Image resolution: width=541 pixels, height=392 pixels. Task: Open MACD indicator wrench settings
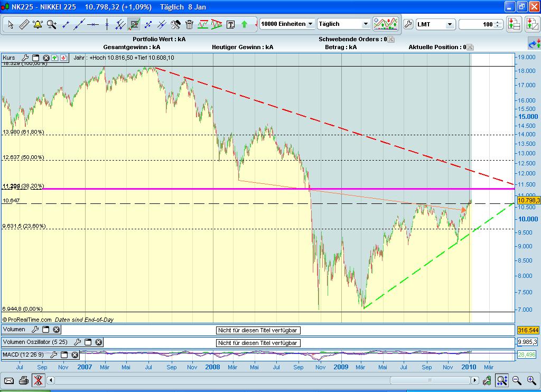[53, 354]
